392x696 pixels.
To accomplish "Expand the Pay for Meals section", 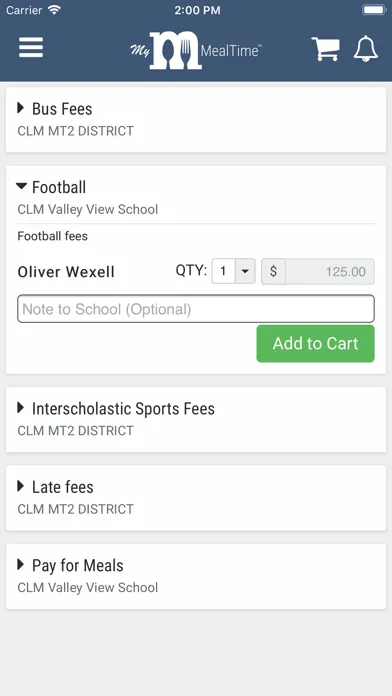I will pyautogui.click(x=196, y=576).
